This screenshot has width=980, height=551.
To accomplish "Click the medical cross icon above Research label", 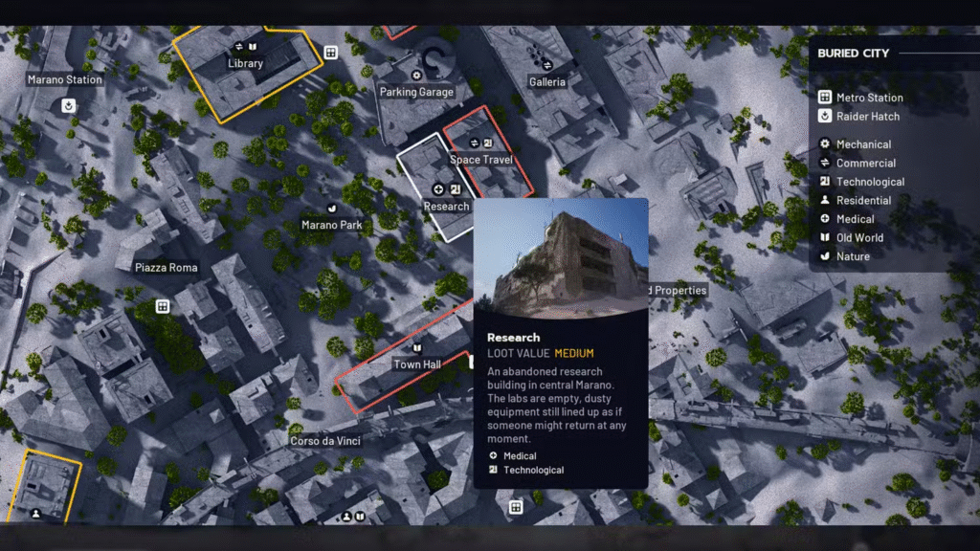I will [x=438, y=189].
